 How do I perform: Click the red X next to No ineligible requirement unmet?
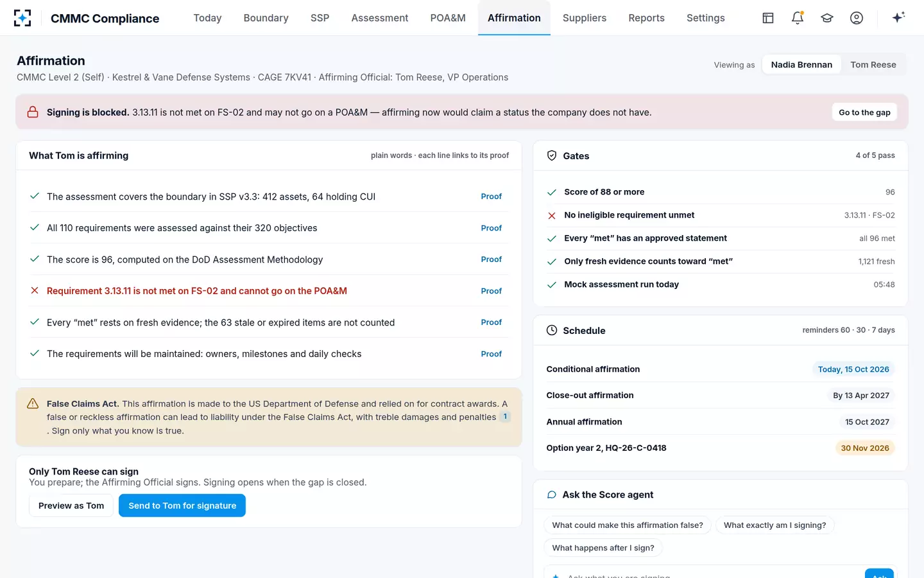552,215
